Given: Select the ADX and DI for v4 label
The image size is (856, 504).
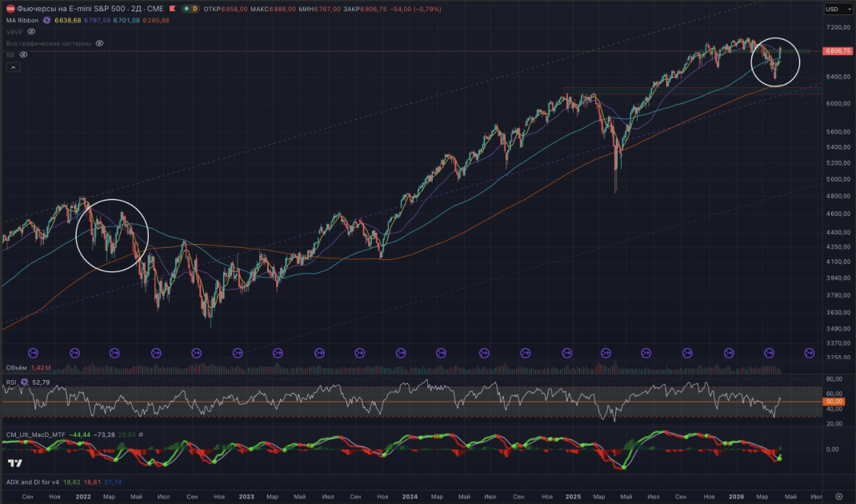Looking at the screenshot, I should click(x=33, y=482).
